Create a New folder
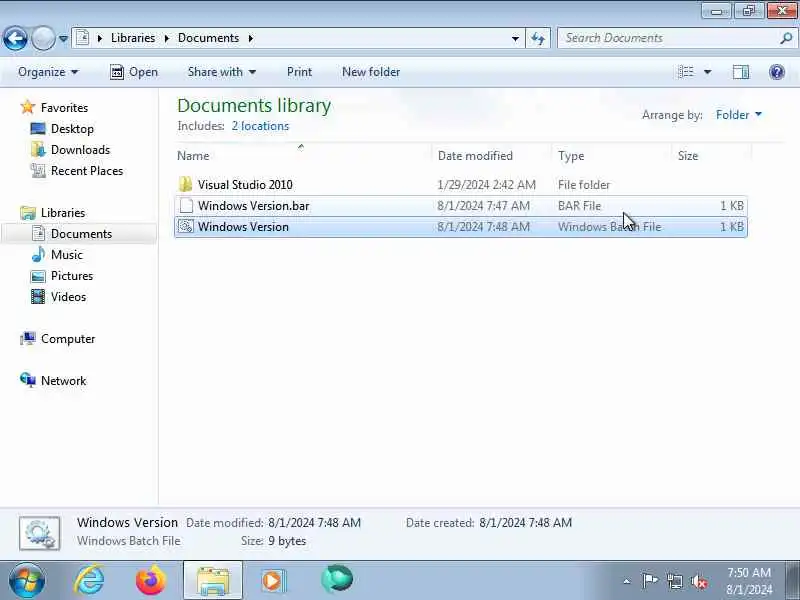 click(371, 72)
